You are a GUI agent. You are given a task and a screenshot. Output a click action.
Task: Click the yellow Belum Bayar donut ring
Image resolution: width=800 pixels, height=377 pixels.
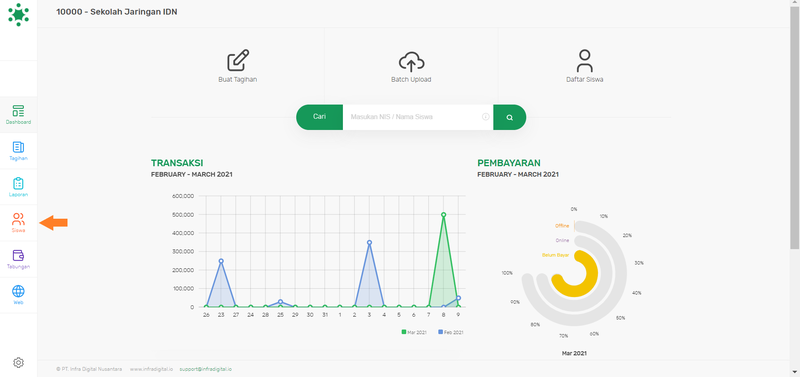click(x=591, y=273)
